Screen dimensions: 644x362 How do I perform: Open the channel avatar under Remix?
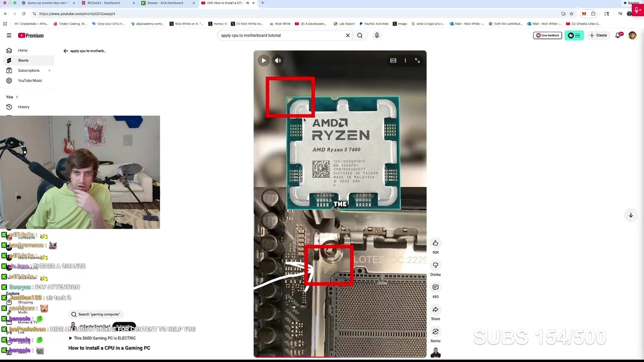pyautogui.click(x=436, y=353)
